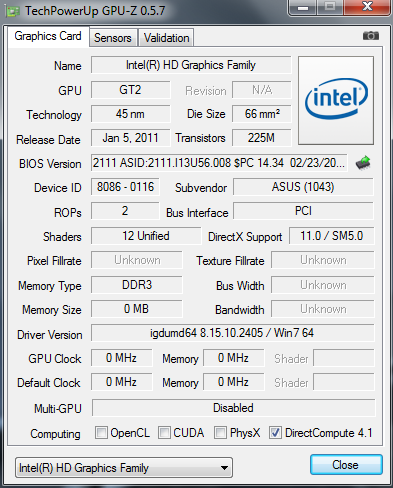Viewport: 393px width, 488px height.
Task: Check the PhysX checkbox
Action: pos(220,433)
